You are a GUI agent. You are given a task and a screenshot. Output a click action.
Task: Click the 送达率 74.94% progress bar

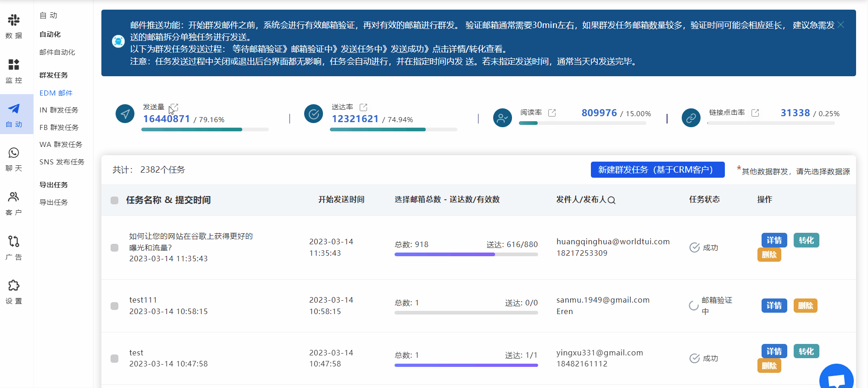click(394, 129)
